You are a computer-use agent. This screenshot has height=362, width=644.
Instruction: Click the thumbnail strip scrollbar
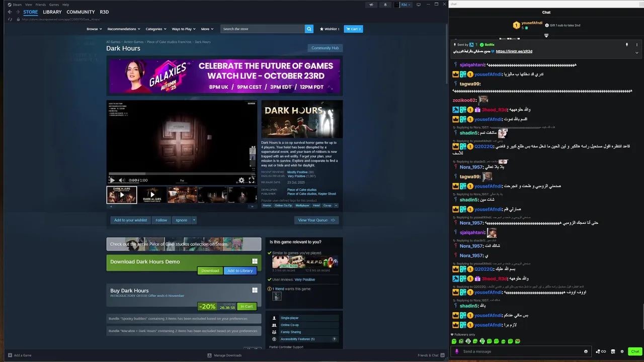pyautogui.click(x=181, y=206)
